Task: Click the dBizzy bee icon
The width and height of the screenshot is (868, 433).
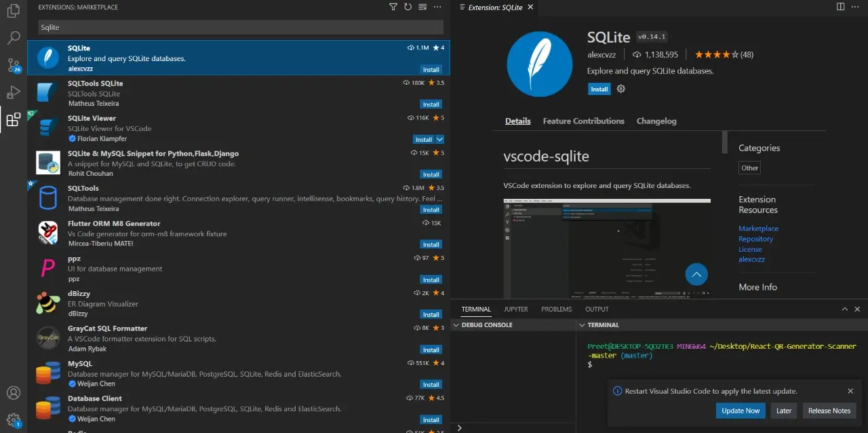Action: [48, 303]
